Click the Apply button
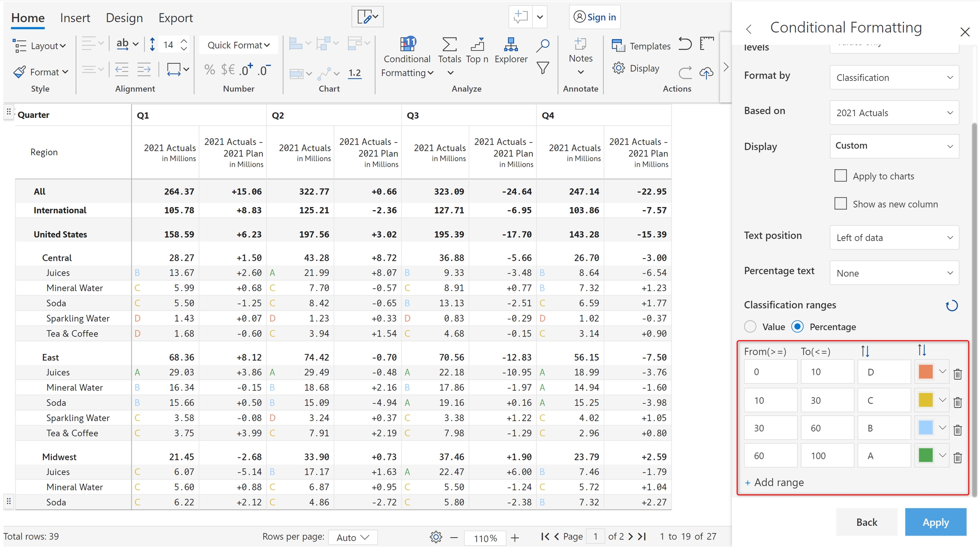This screenshot has height=550, width=980. pyautogui.click(x=935, y=522)
